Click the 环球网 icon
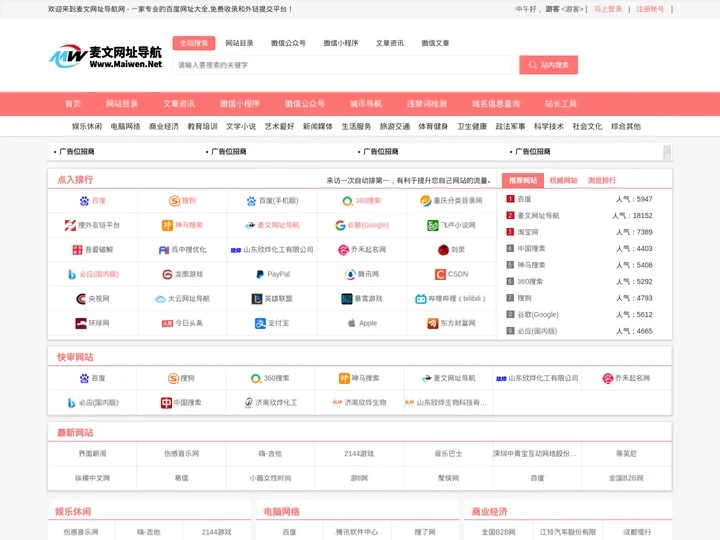This screenshot has height=540, width=720. [x=81, y=323]
